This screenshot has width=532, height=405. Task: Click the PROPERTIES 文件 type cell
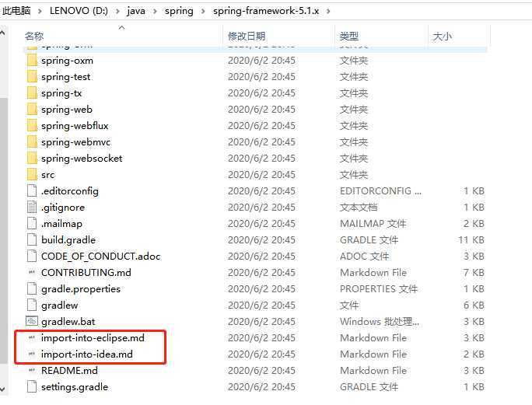[x=379, y=288]
